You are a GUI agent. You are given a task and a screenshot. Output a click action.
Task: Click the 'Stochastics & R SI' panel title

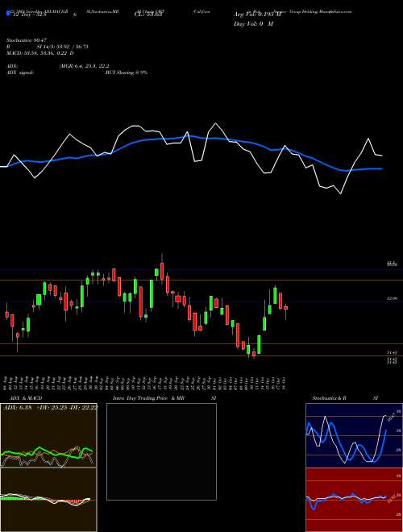coord(345,398)
